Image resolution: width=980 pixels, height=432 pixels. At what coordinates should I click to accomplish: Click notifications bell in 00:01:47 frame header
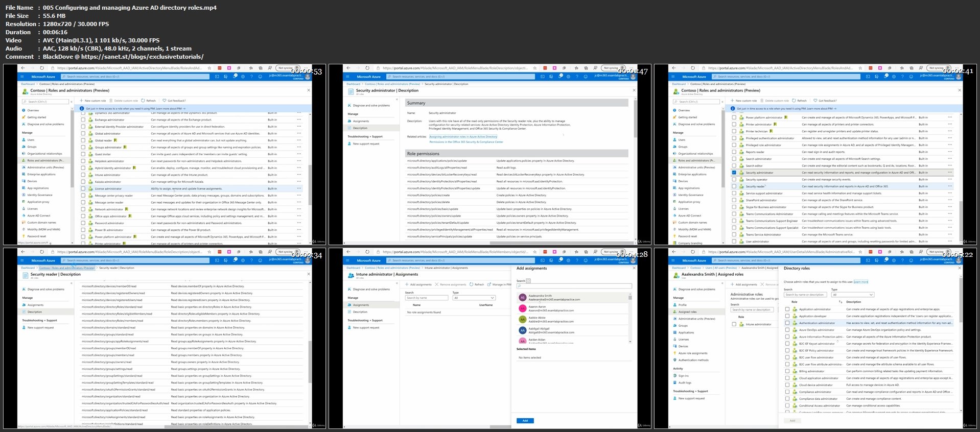click(560, 76)
